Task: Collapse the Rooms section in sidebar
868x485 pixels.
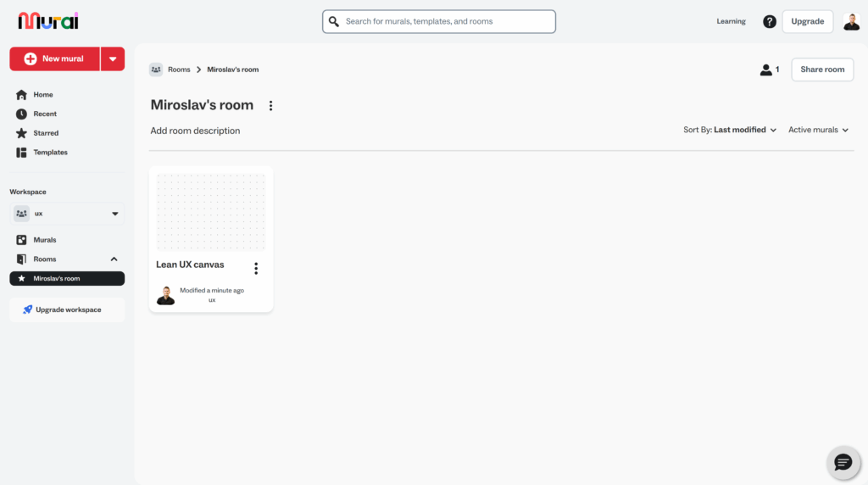Action: (x=114, y=259)
